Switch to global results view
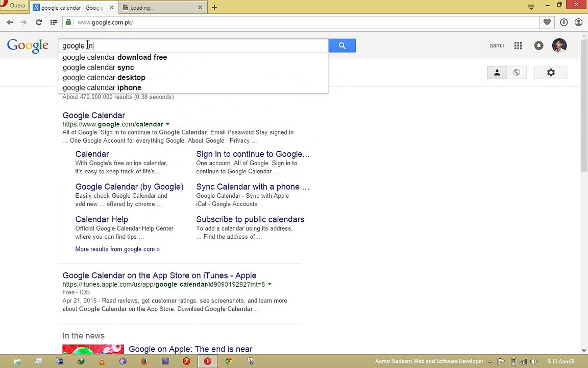588x368 pixels. pyautogui.click(x=517, y=73)
